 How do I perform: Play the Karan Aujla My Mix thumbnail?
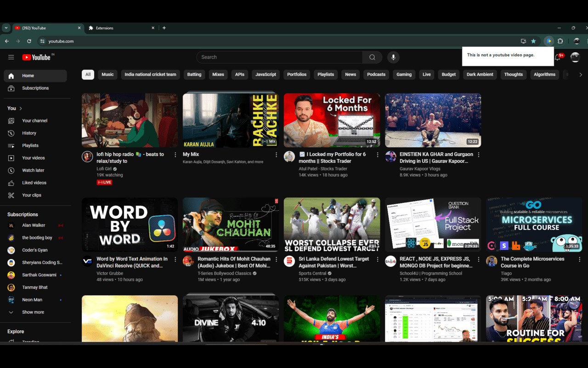coord(231,121)
